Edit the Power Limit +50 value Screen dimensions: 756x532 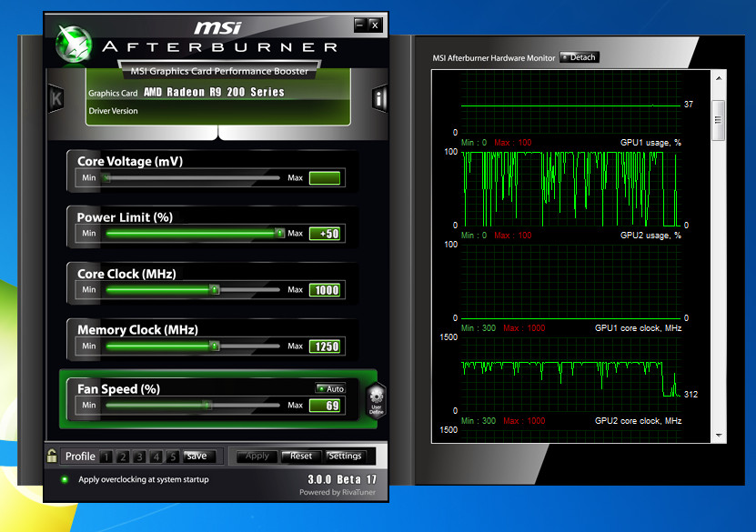[x=325, y=234]
